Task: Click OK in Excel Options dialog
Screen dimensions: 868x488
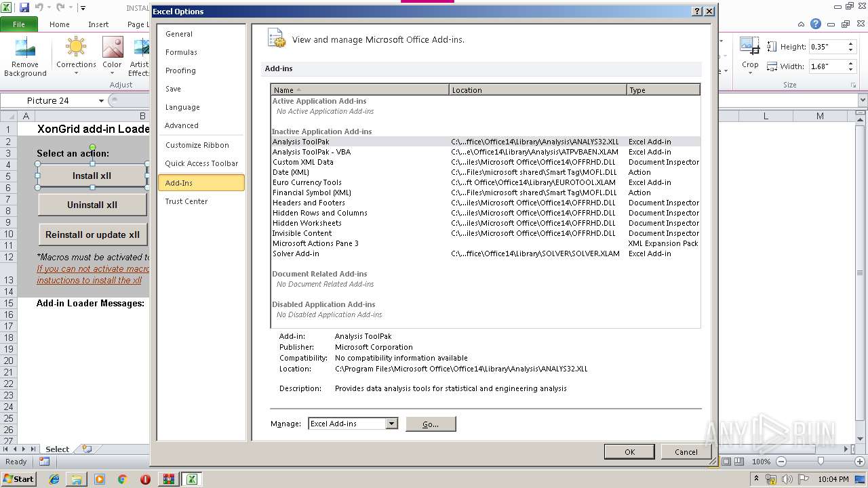Action: (x=629, y=451)
